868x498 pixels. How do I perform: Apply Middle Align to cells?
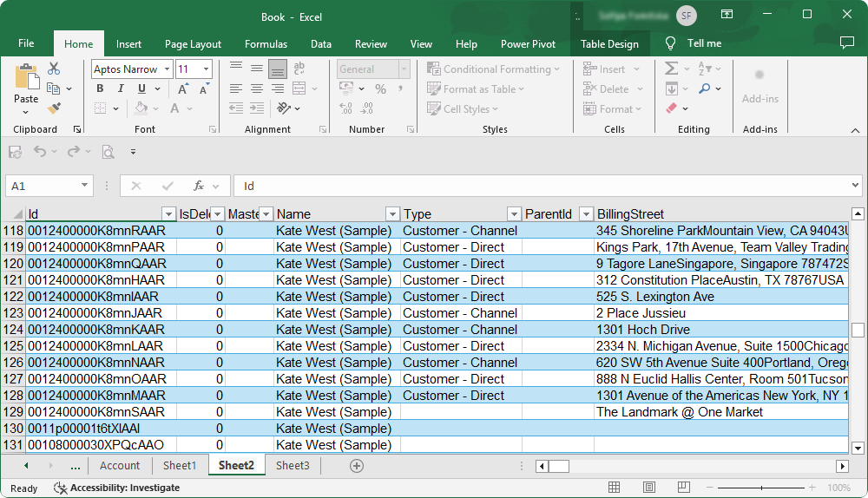[256, 69]
